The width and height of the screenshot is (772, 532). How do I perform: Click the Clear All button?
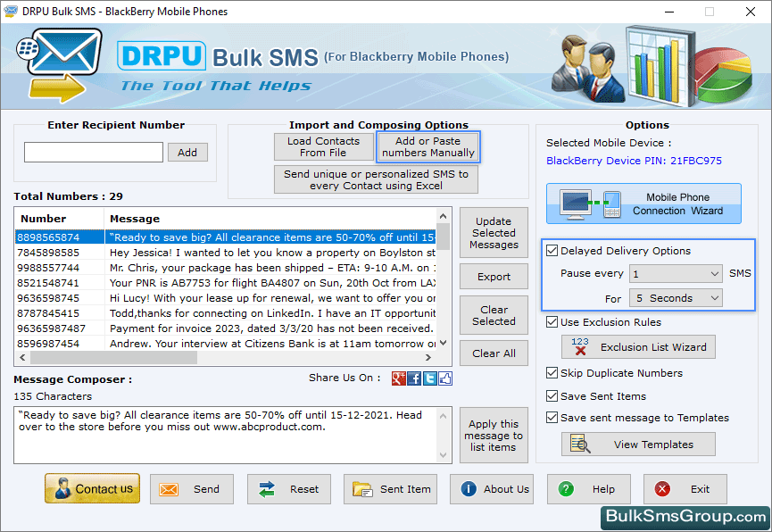494,353
